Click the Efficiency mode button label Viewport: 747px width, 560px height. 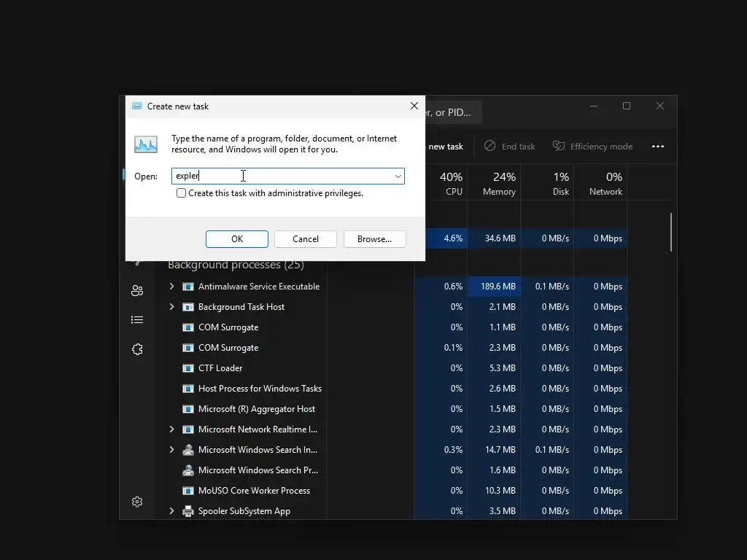click(x=601, y=147)
